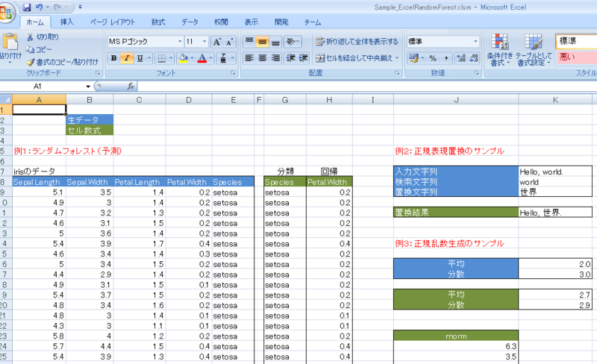Open the 数式 tab

click(158, 22)
